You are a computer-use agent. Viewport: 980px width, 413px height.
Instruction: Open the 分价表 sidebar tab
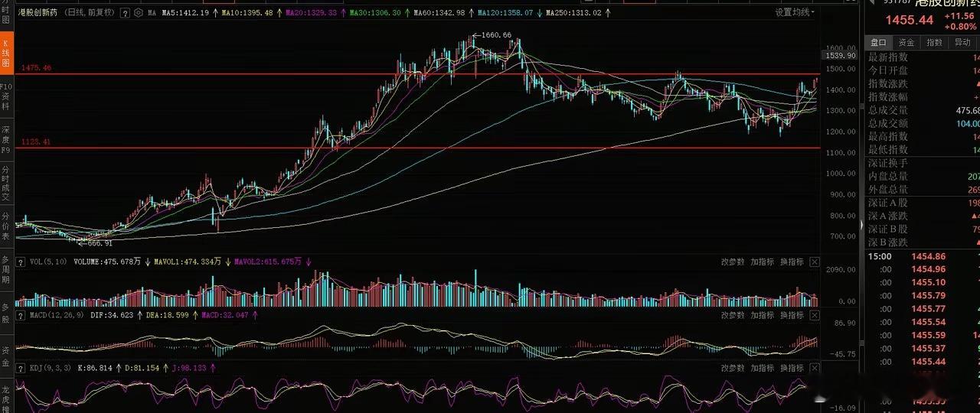[x=7, y=227]
